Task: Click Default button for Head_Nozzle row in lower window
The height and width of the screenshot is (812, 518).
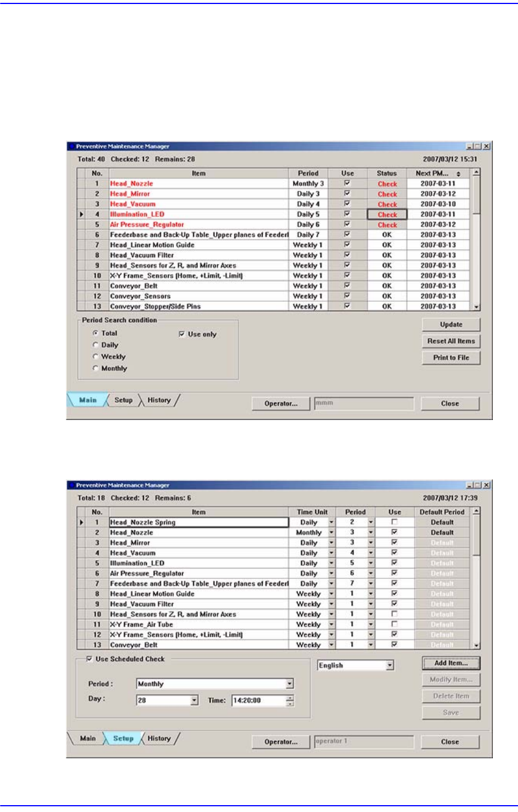Action: [442, 533]
